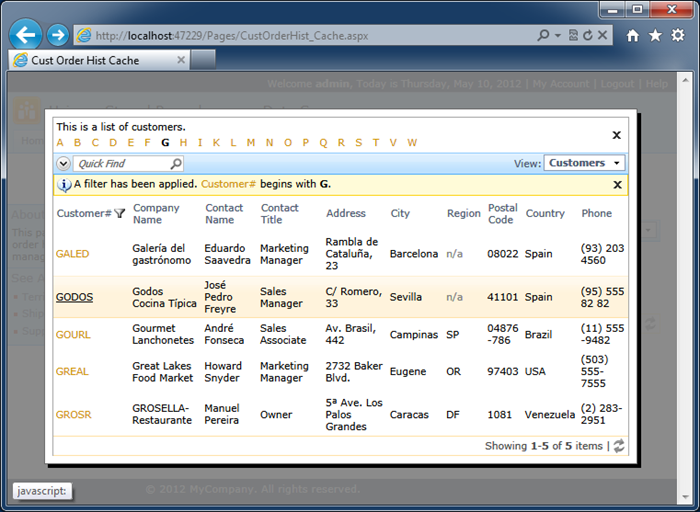This screenshot has width=700, height=512.
Task: Filter customers by letter K
Action: coord(216,143)
